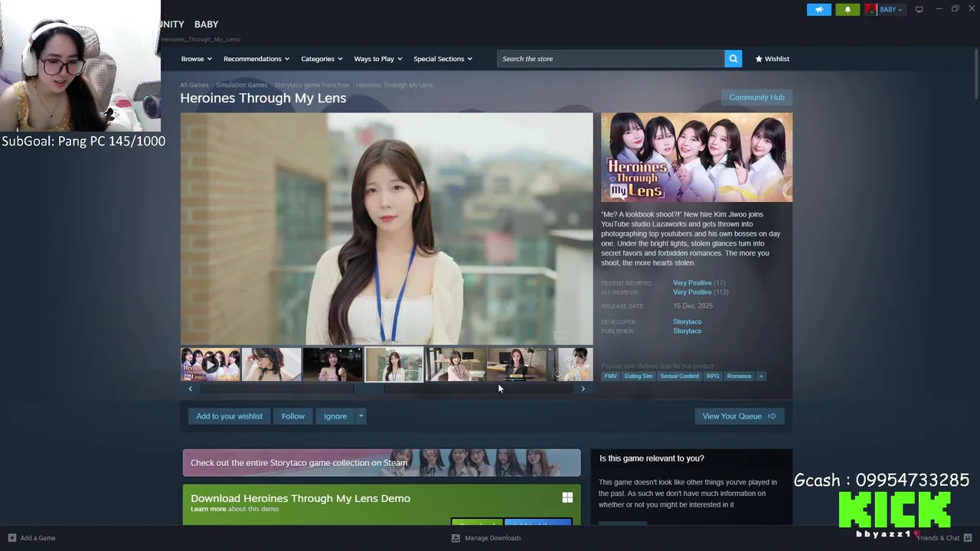Switch to Big Picture mode monitor icon
980x551 pixels.
coord(919,9)
